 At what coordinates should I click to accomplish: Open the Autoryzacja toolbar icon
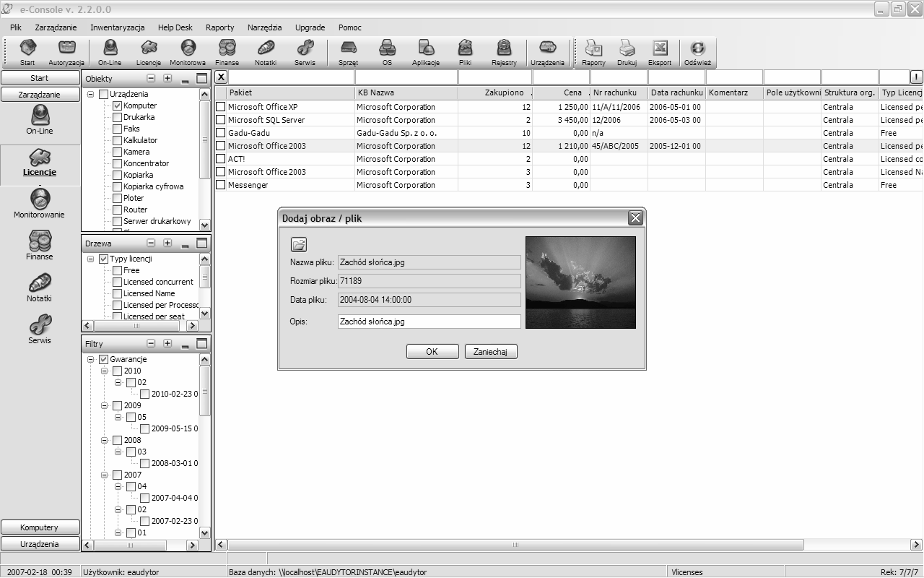click(66, 53)
